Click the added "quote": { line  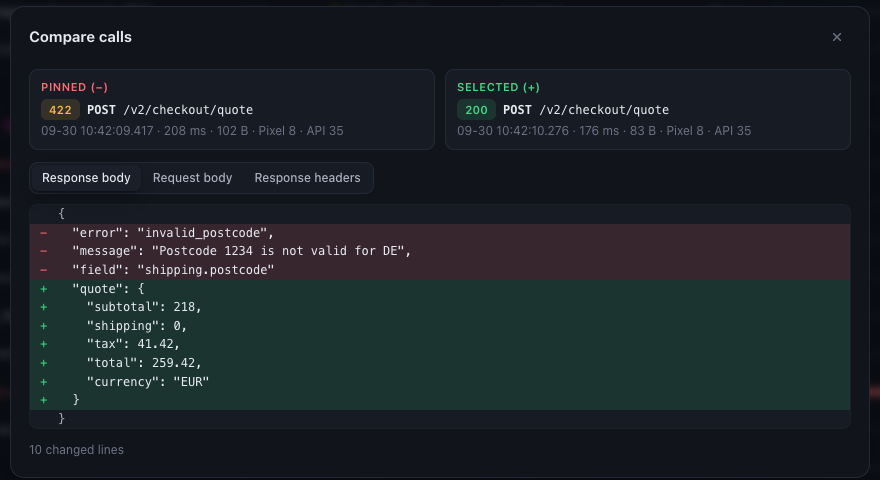click(x=440, y=289)
